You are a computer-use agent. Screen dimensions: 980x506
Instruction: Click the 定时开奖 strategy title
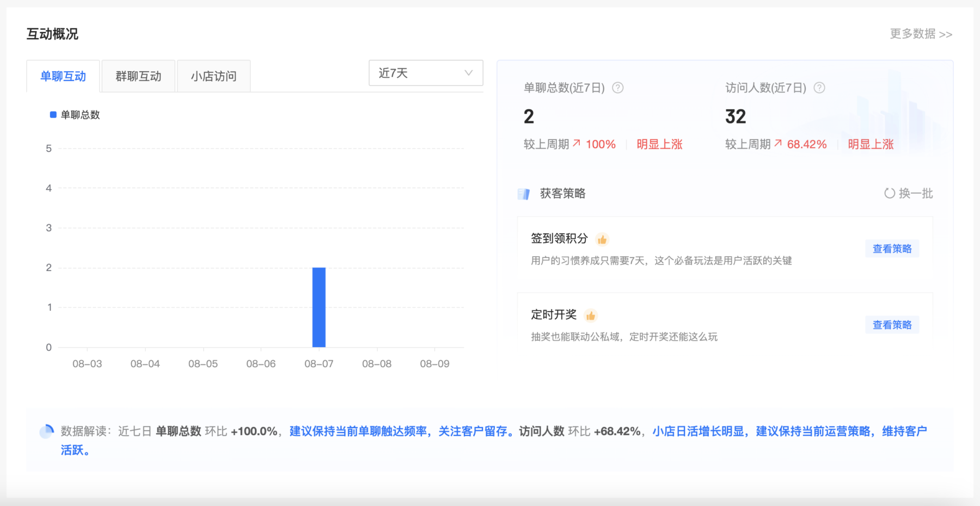[554, 314]
